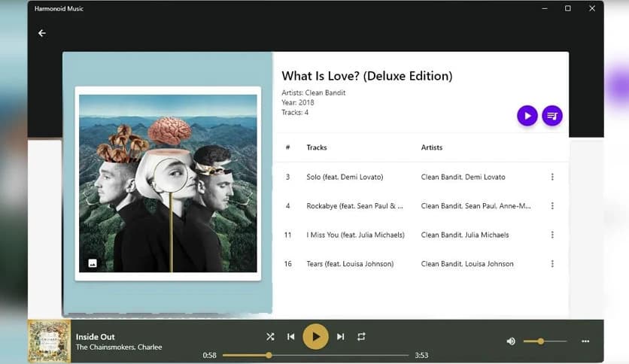This screenshot has height=364, width=629.
Task: Toggle shuffle playback
Action: pyautogui.click(x=270, y=337)
